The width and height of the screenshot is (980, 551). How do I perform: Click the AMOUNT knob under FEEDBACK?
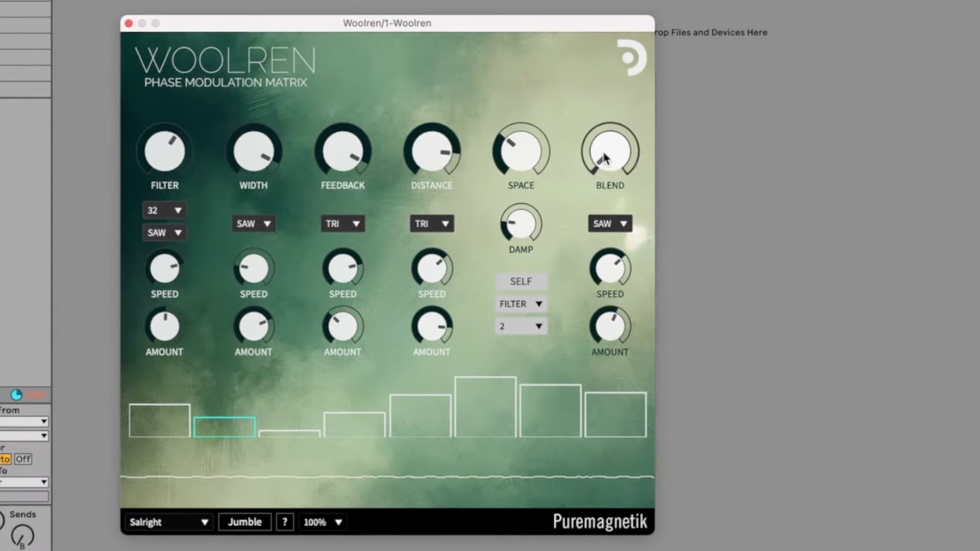tap(342, 326)
